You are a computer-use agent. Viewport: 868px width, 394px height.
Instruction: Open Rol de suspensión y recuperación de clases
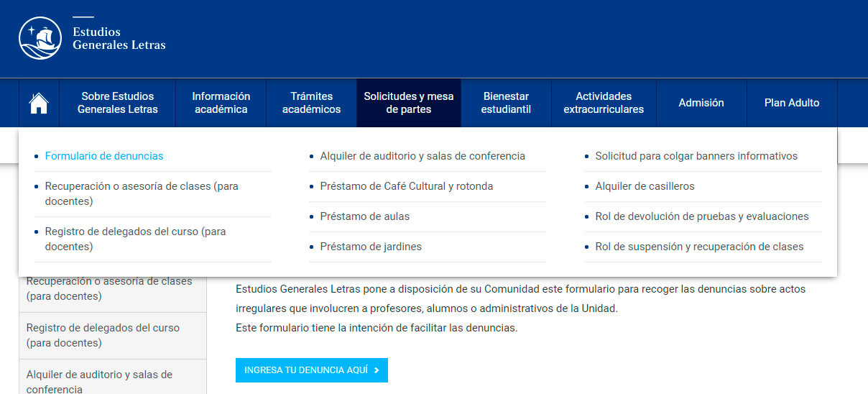(x=699, y=247)
